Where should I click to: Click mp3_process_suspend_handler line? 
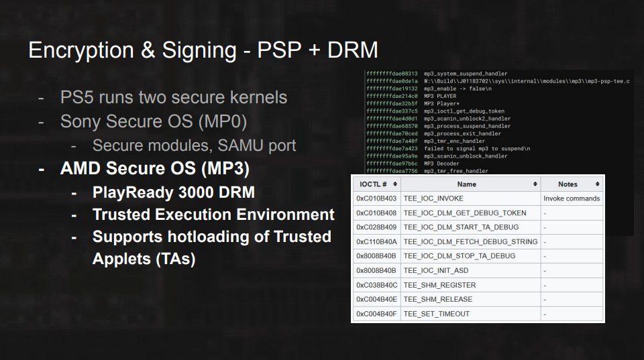pyautogui.click(x=439, y=126)
